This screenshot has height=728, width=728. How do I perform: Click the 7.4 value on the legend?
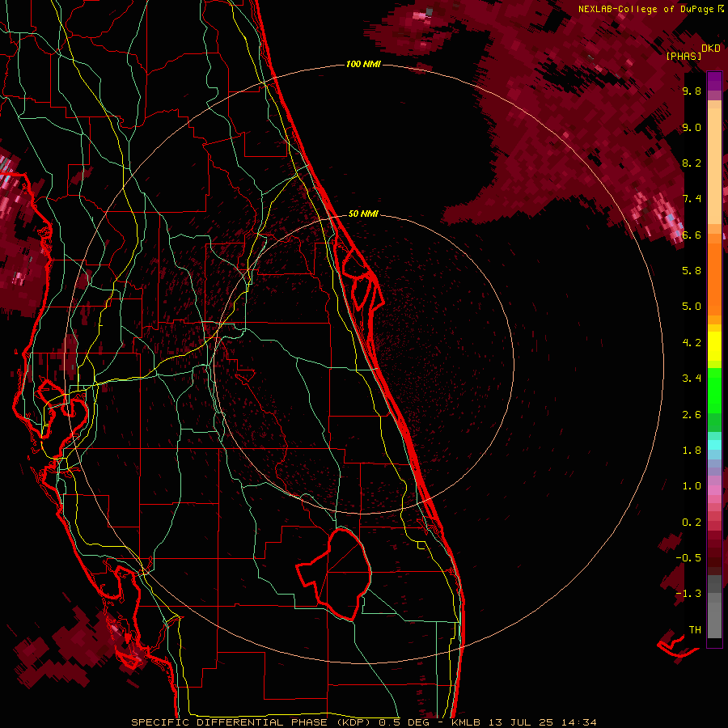coord(692,199)
